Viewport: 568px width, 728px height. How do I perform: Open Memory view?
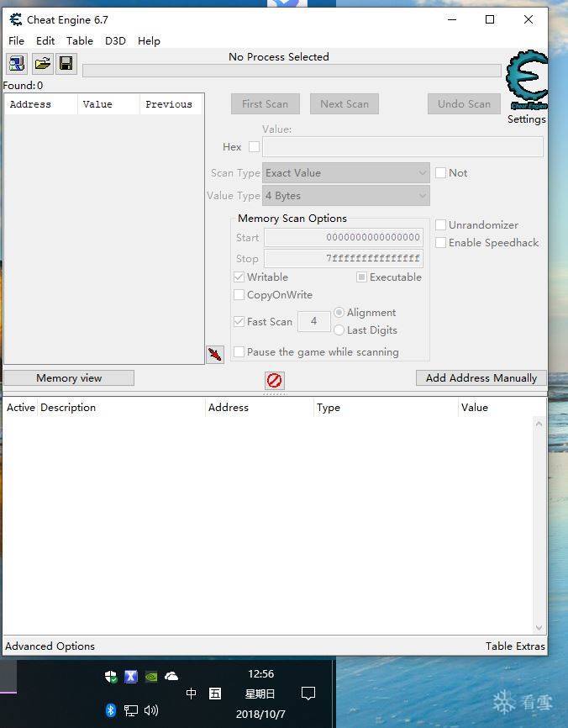(69, 378)
